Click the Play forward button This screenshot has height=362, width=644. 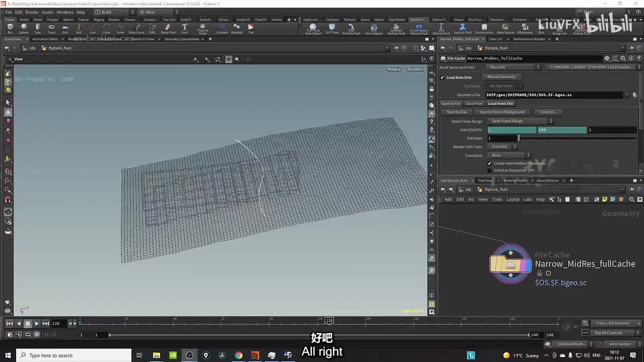[x=36, y=324]
